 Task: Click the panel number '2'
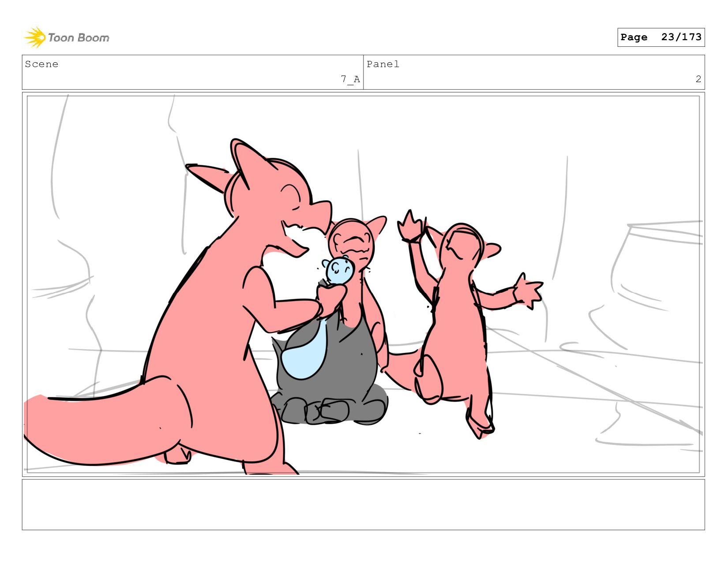coord(698,79)
